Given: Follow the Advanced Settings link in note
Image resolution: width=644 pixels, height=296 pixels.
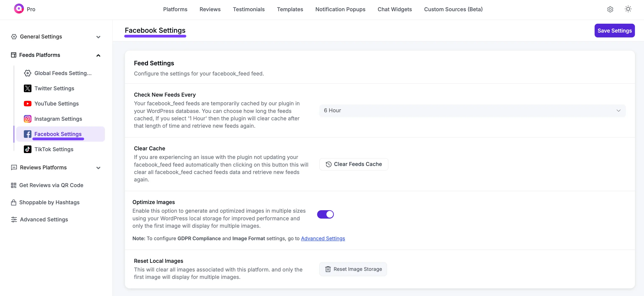Looking at the screenshot, I should [x=323, y=238].
